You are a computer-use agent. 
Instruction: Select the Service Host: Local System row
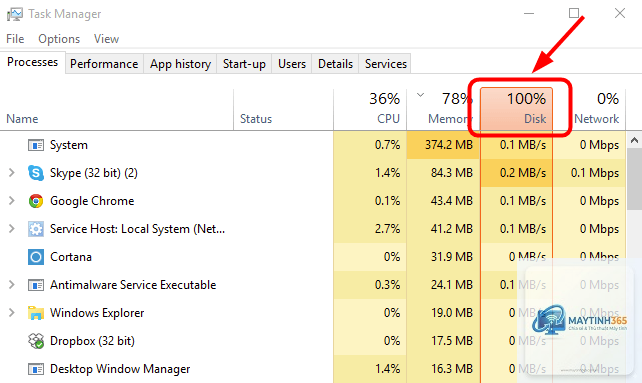(313, 229)
